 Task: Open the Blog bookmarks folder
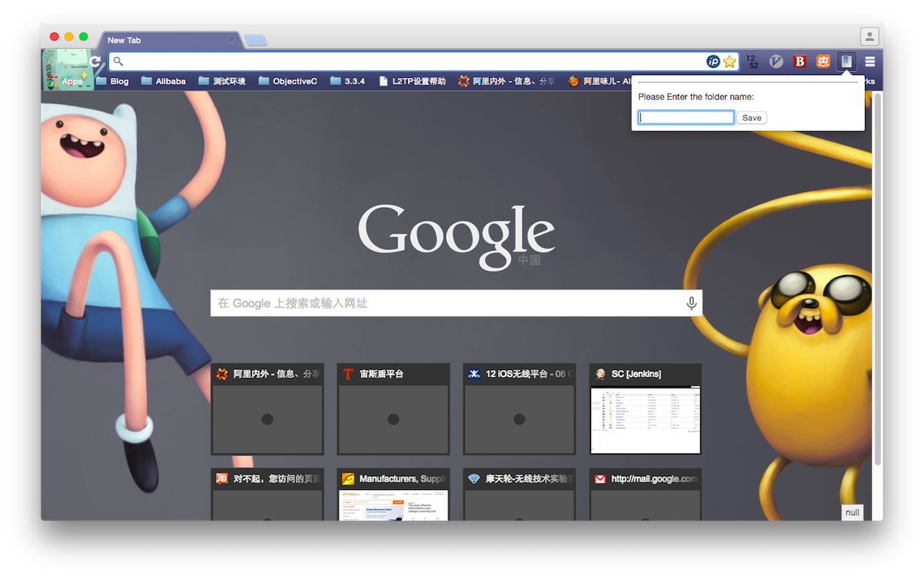(x=112, y=82)
